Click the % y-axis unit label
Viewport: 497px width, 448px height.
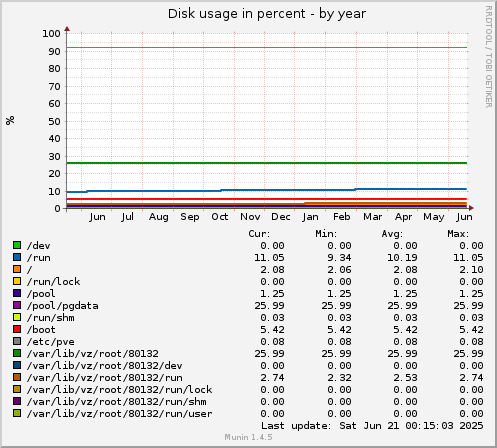(x=10, y=120)
